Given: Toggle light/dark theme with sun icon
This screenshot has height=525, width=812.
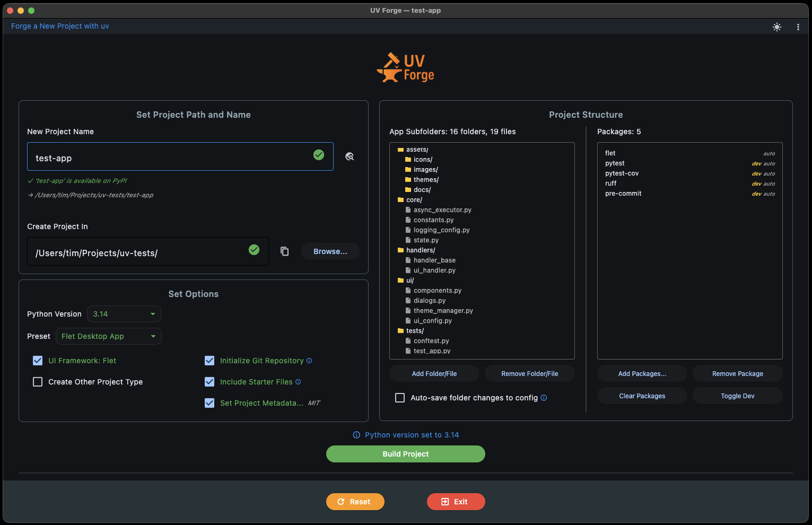Looking at the screenshot, I should (x=776, y=27).
